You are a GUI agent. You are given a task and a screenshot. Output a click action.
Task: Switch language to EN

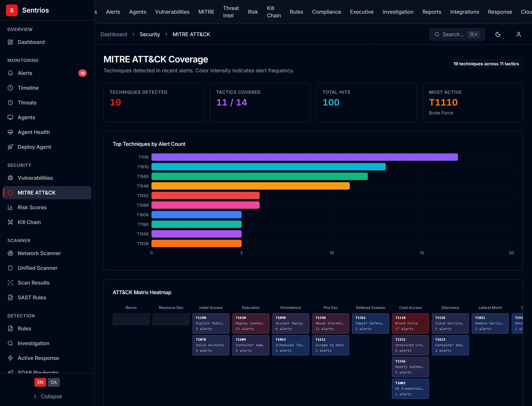40,382
